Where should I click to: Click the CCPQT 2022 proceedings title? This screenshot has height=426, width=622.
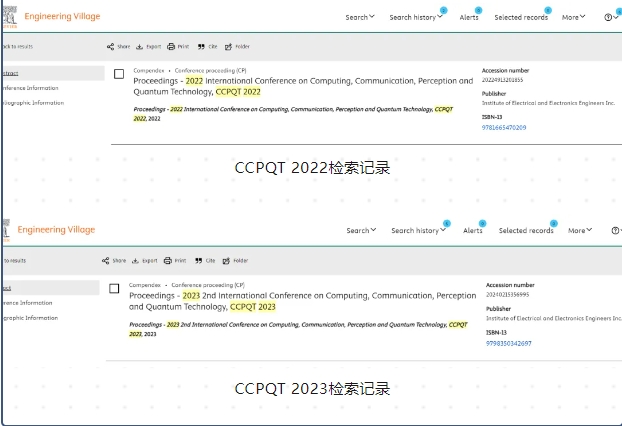[303, 86]
